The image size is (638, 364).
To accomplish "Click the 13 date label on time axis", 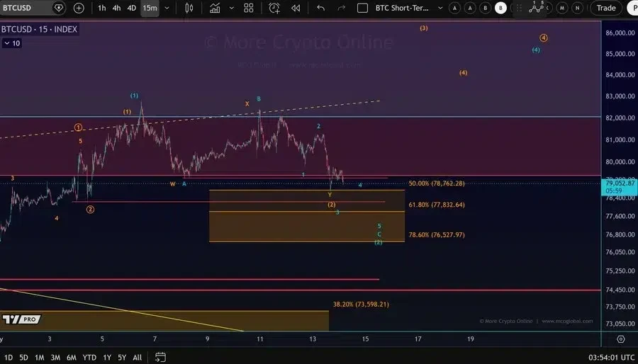I will click(313, 339).
